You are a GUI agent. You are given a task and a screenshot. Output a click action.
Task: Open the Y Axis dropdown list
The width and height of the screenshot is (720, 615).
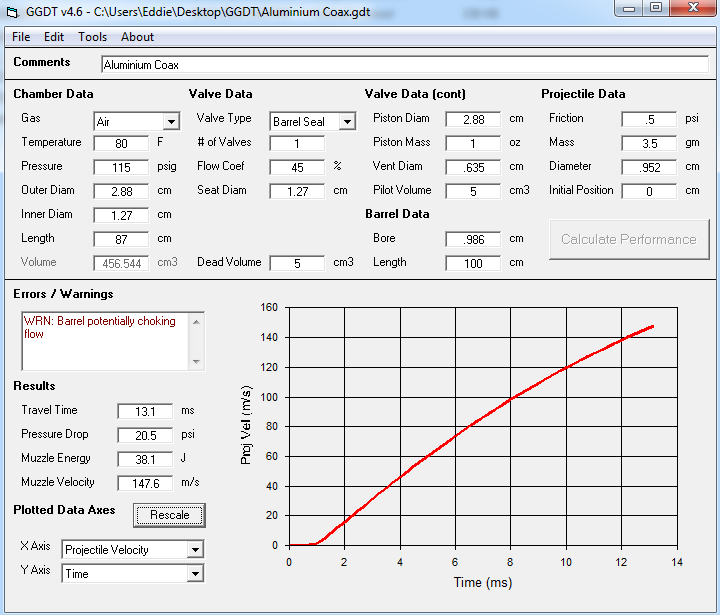tap(195, 574)
